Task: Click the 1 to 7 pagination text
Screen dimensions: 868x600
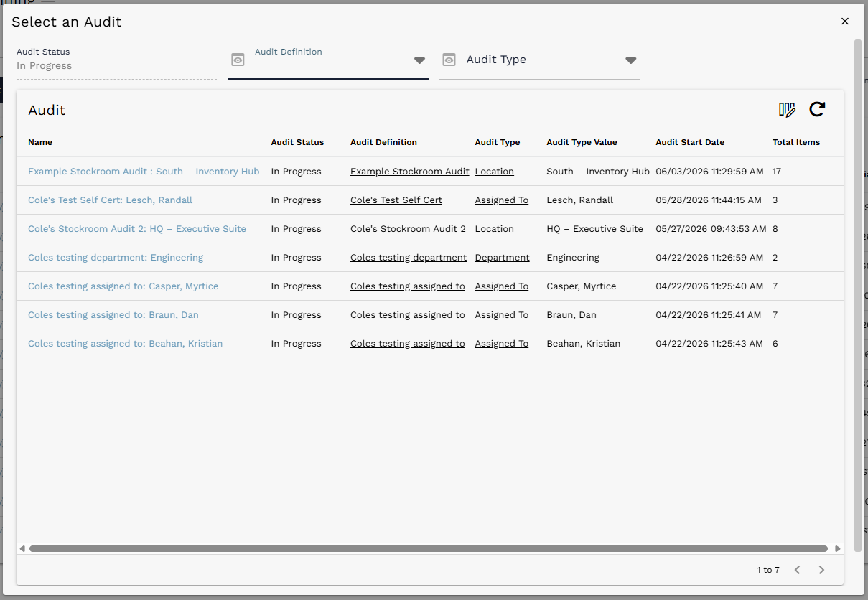Action: pos(767,570)
